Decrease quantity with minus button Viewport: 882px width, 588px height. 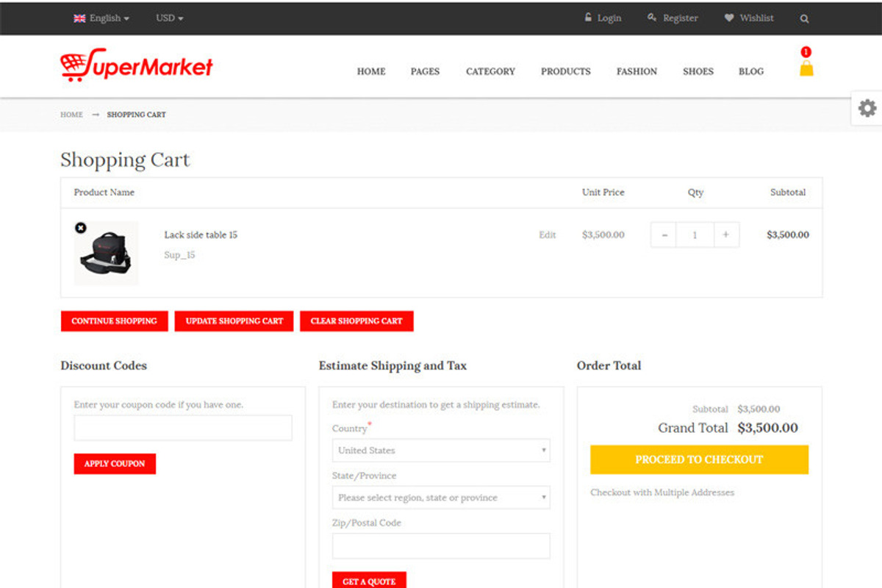(x=664, y=235)
